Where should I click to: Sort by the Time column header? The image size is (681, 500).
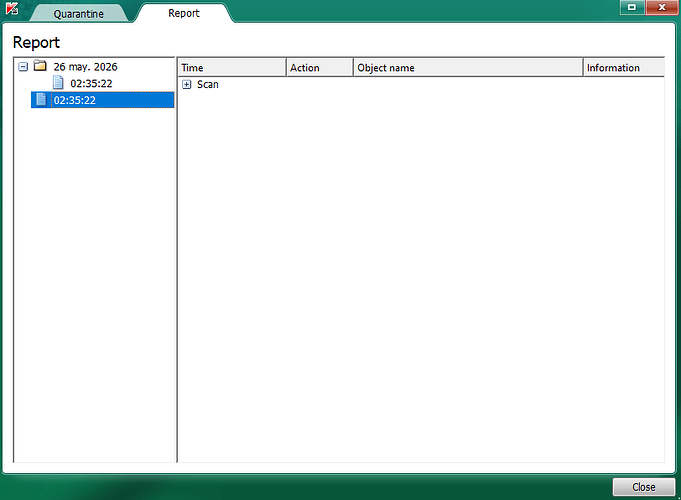click(232, 68)
